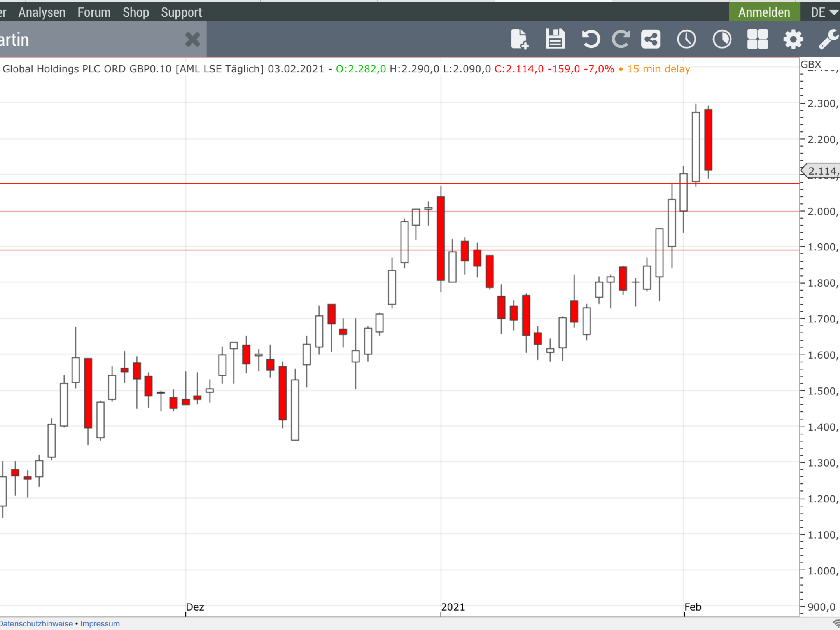Click the 2.114 current price marker
The height and width of the screenshot is (630, 840).
[x=821, y=171]
